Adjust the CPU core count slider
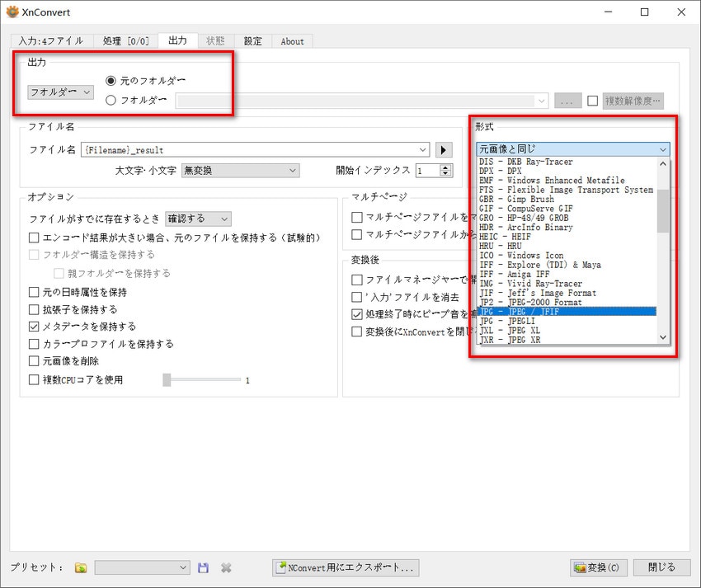Image resolution: width=701 pixels, height=588 pixels. point(167,379)
